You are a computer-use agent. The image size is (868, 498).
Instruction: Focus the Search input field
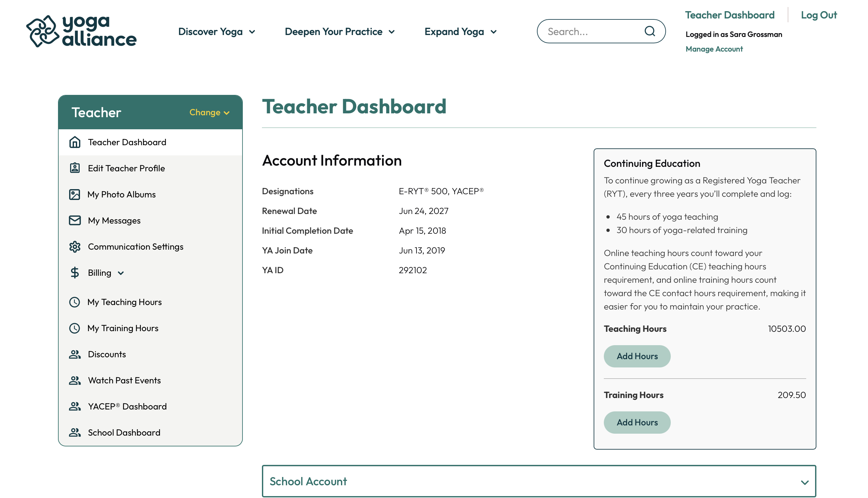tap(601, 31)
